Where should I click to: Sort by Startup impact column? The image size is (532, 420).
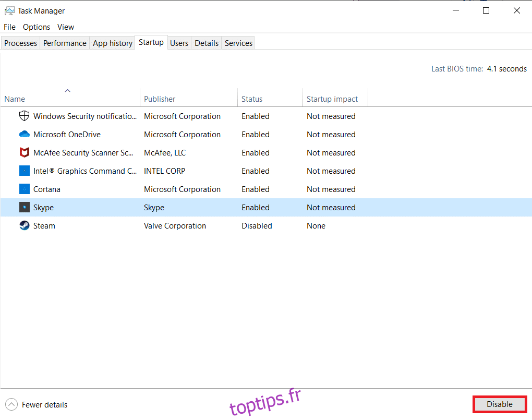click(x=332, y=99)
